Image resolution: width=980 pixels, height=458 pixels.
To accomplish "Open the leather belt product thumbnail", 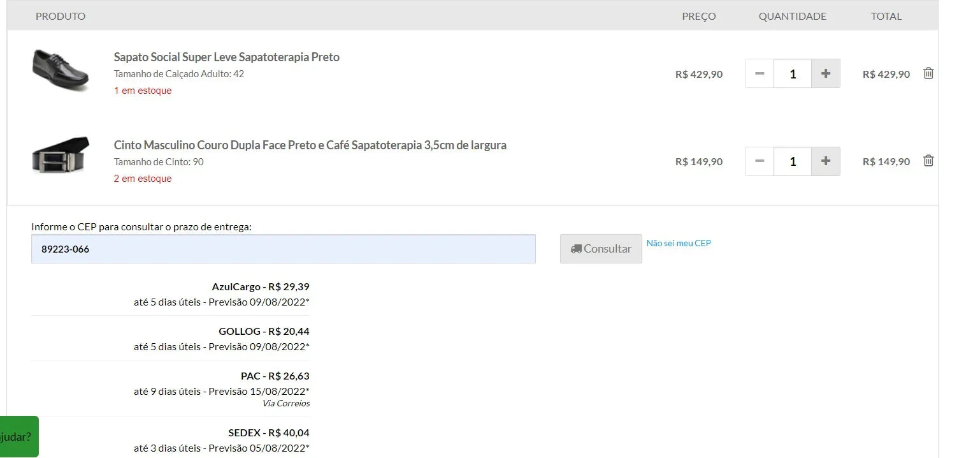I will click(60, 155).
